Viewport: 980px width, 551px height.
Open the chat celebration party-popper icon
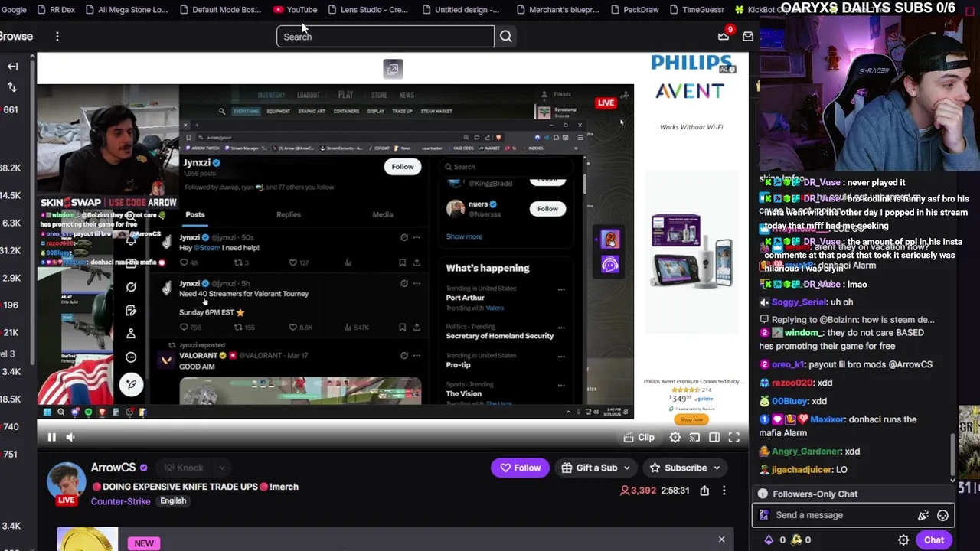click(x=923, y=516)
